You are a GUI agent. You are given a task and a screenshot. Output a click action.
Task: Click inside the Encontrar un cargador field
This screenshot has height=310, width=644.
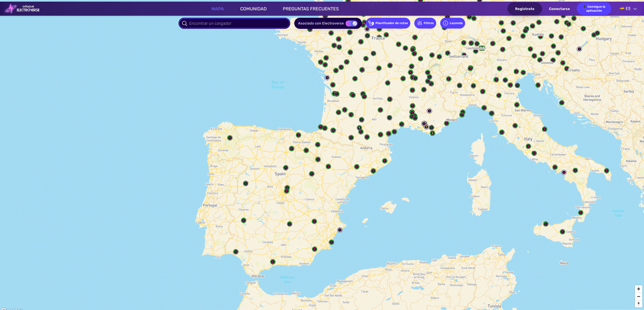(x=235, y=23)
